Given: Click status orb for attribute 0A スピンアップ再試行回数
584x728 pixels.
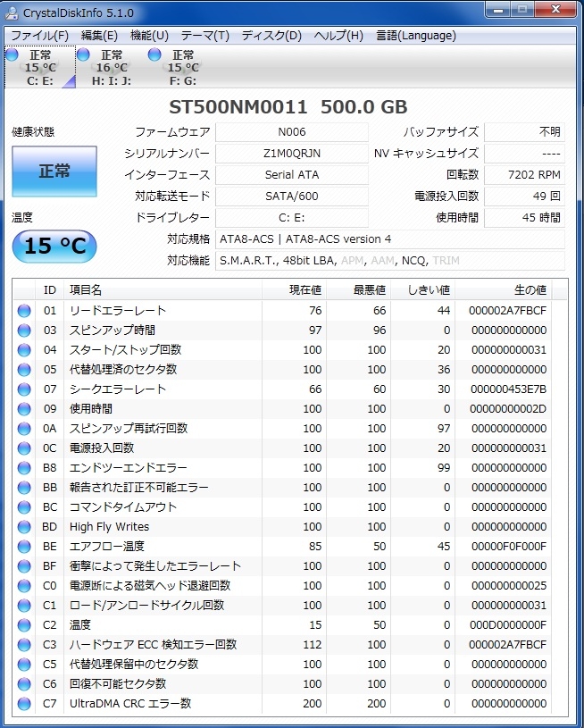Looking at the screenshot, I should pos(24,429).
